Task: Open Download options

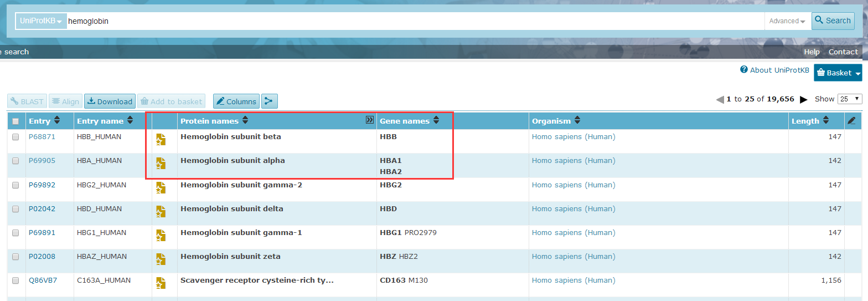Action: 110,101
